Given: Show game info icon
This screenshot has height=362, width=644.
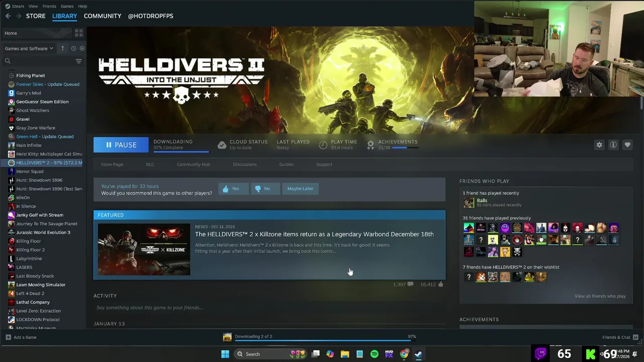Looking at the screenshot, I should click(x=613, y=145).
